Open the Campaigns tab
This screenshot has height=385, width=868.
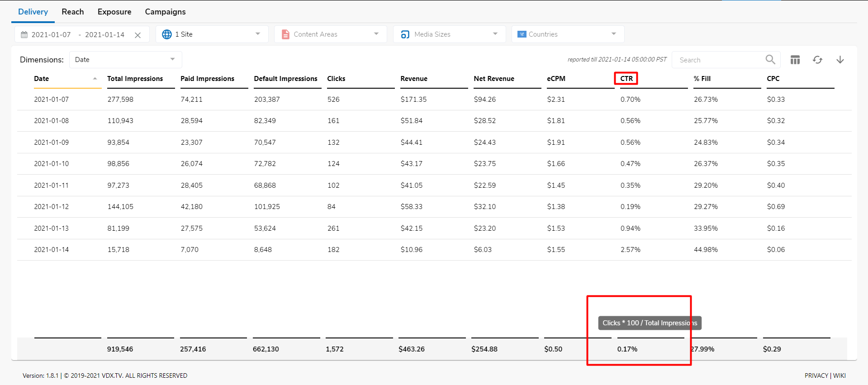[x=165, y=12]
